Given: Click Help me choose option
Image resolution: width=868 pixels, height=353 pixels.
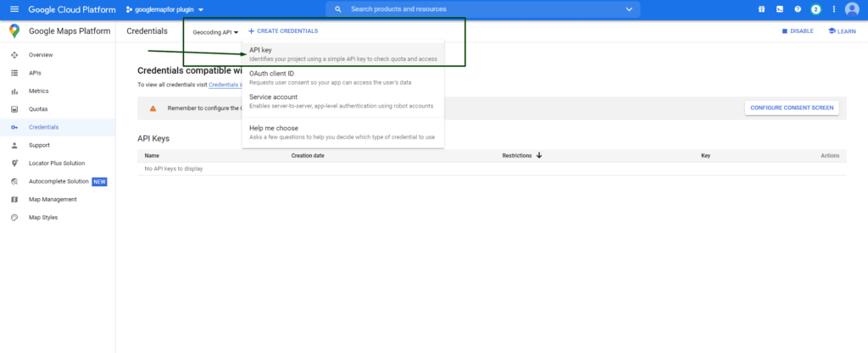Looking at the screenshot, I should point(342,132).
